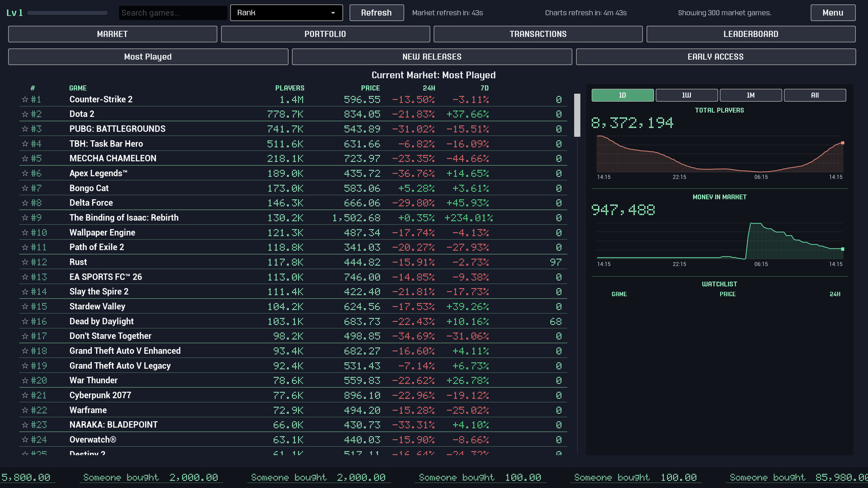The image size is (868, 488).
Task: Star EA SPORTS FC 26
Action: [25, 277]
